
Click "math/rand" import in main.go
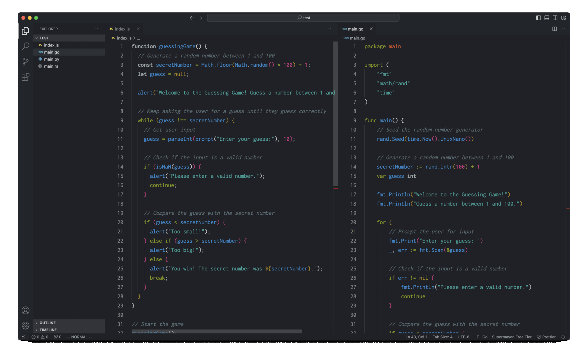click(393, 84)
